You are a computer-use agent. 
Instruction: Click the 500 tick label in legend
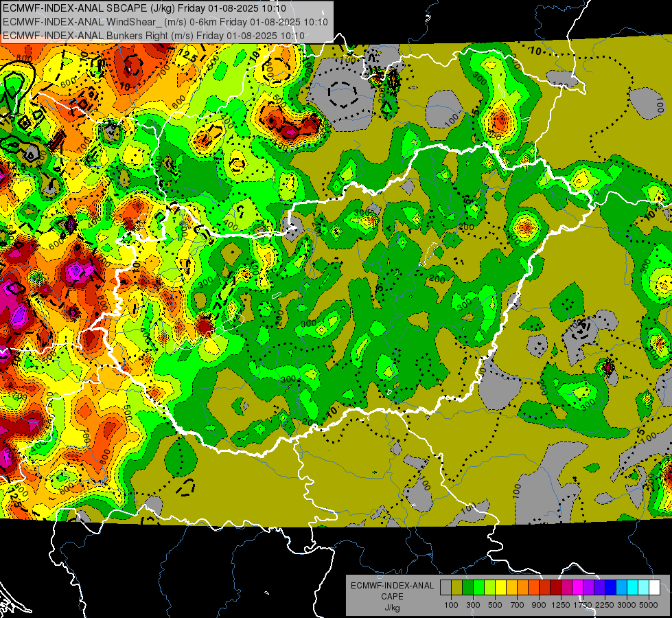pyautogui.click(x=495, y=605)
